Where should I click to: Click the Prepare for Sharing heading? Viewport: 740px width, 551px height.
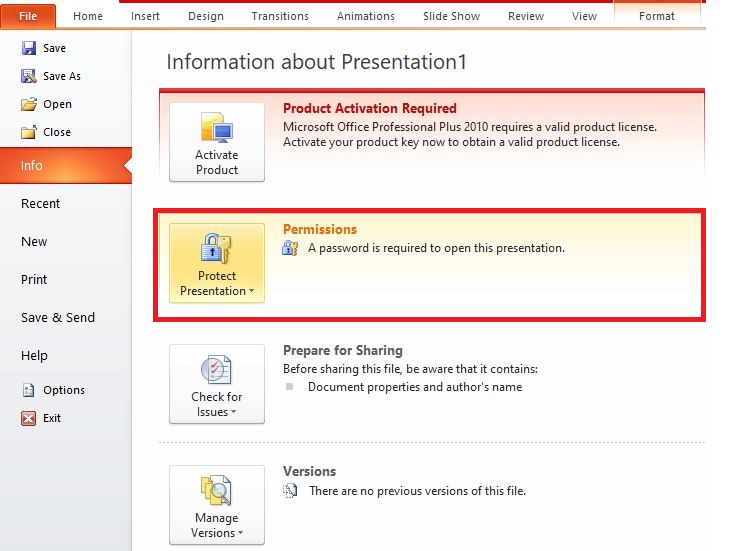343,351
